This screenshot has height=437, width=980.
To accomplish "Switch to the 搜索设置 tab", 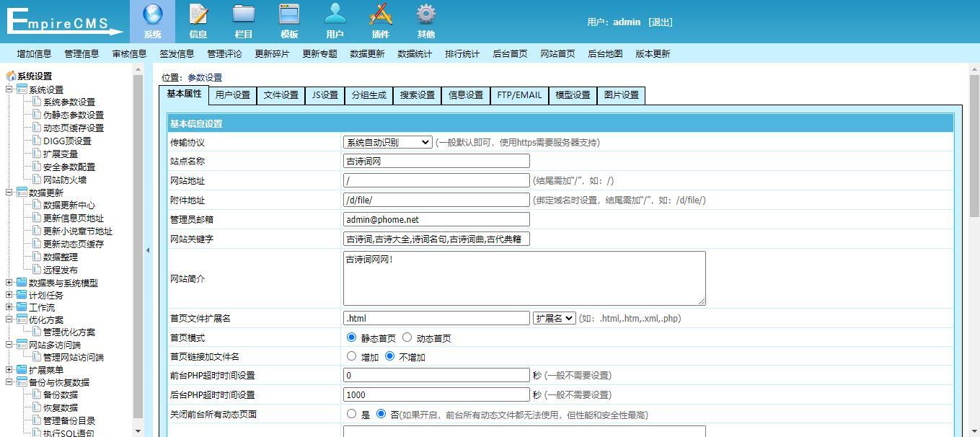I will click(418, 95).
